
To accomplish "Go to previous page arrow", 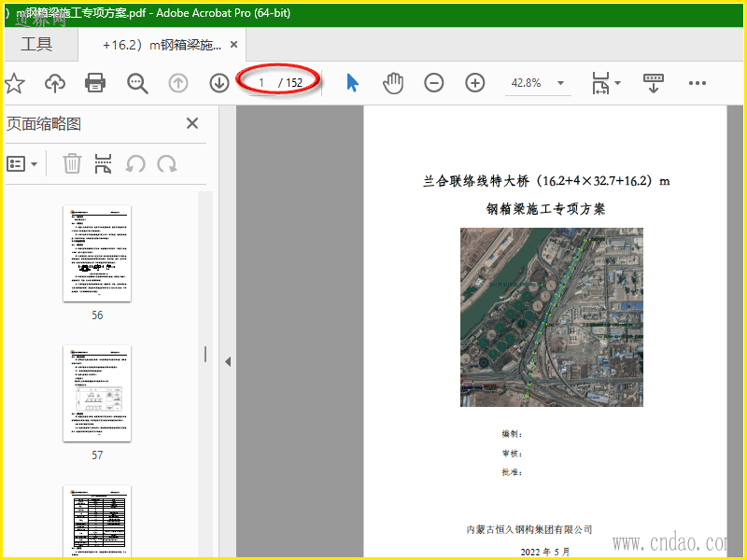I will coord(178,83).
